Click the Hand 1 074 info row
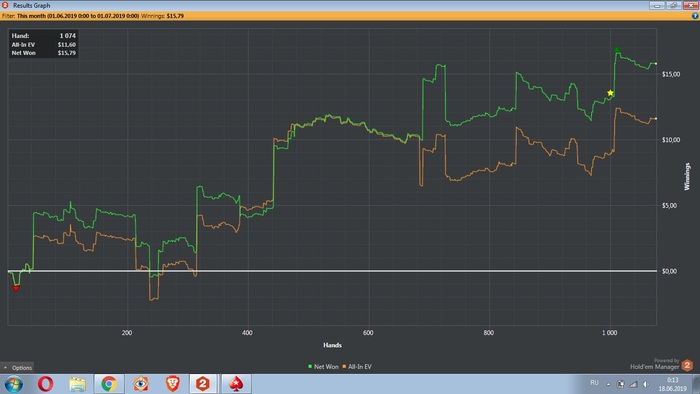700x394 pixels. click(44, 36)
